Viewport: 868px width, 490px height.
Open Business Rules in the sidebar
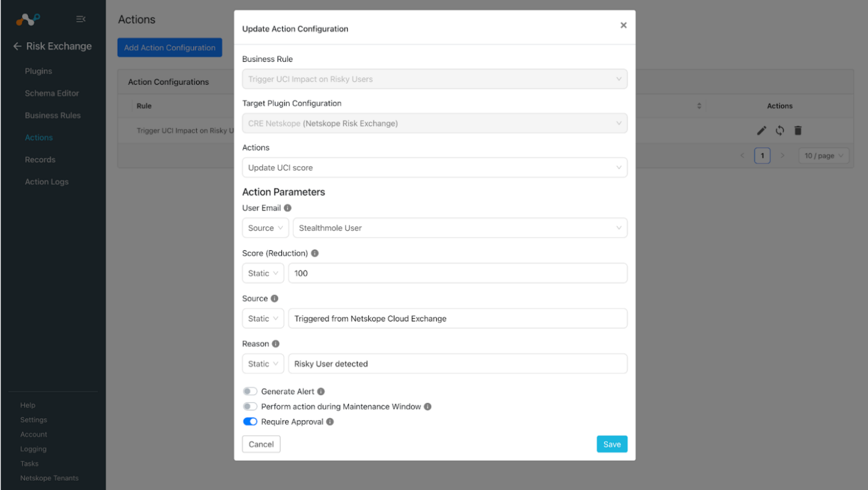(x=53, y=116)
